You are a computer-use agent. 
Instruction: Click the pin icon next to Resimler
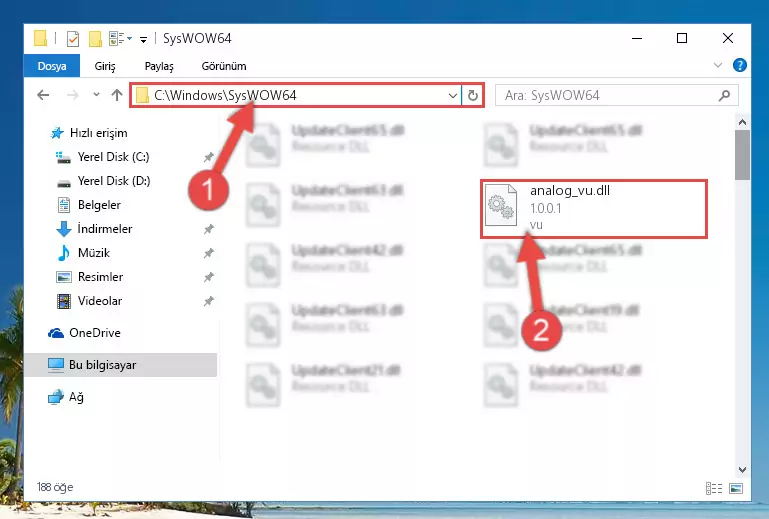208,277
